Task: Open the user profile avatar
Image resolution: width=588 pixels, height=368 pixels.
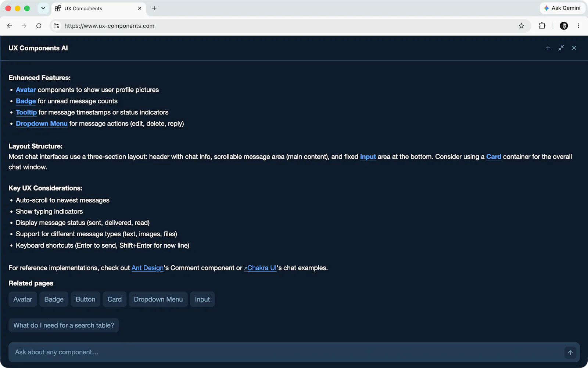Action: click(564, 26)
